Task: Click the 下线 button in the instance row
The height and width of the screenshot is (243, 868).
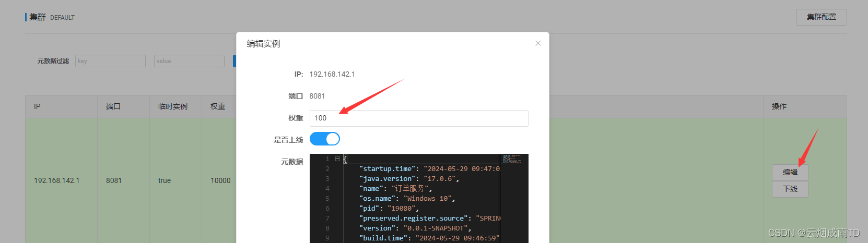Action: point(790,189)
